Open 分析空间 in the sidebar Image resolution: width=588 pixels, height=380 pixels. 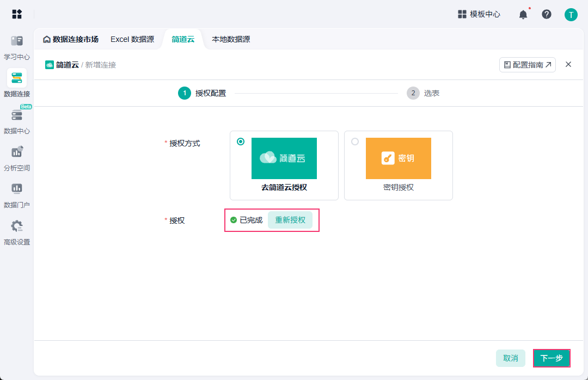pyautogui.click(x=17, y=158)
